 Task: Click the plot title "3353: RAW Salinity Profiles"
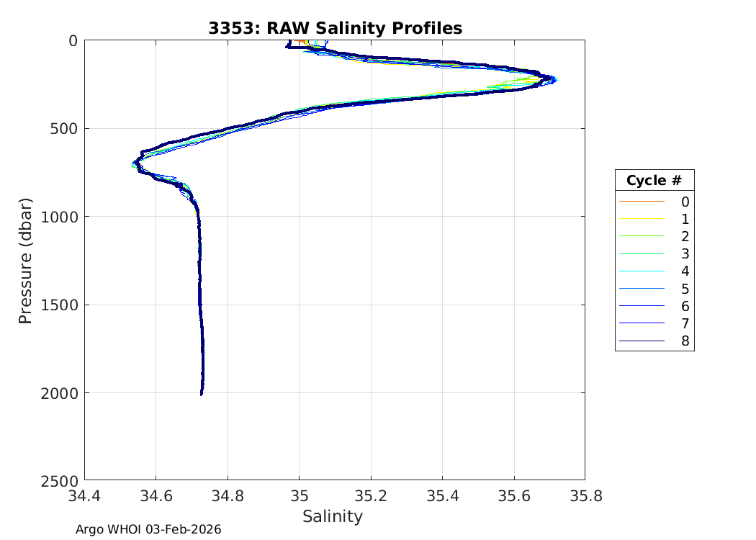[x=335, y=28]
